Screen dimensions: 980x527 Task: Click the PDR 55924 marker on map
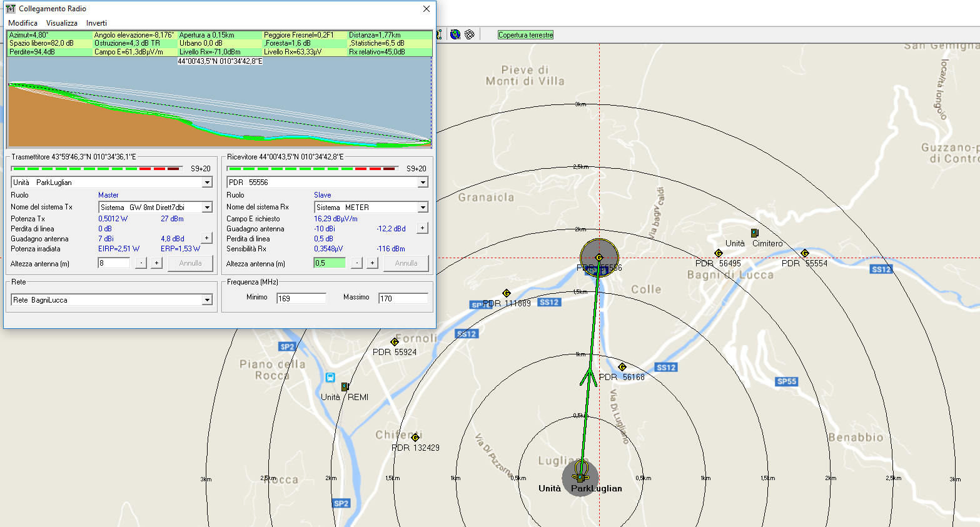point(395,342)
